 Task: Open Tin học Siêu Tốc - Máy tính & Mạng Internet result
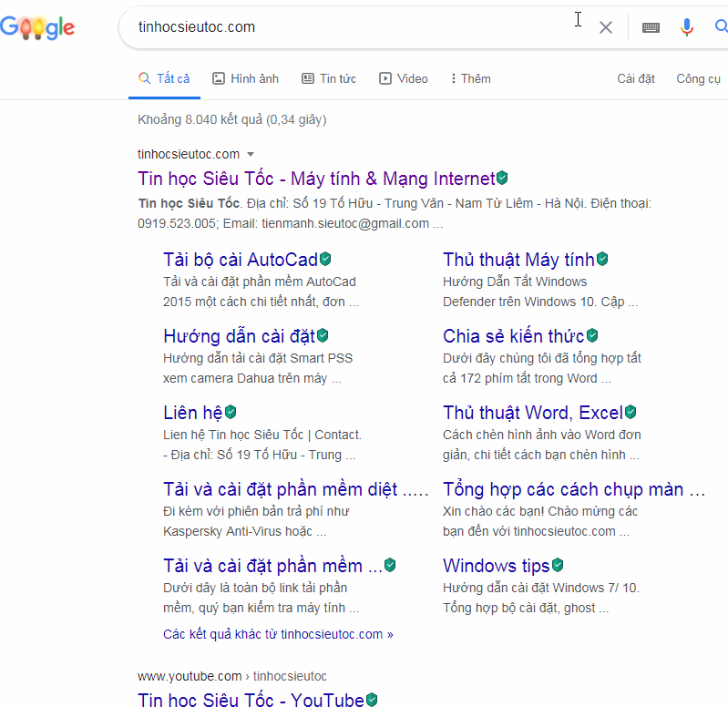[x=317, y=179]
